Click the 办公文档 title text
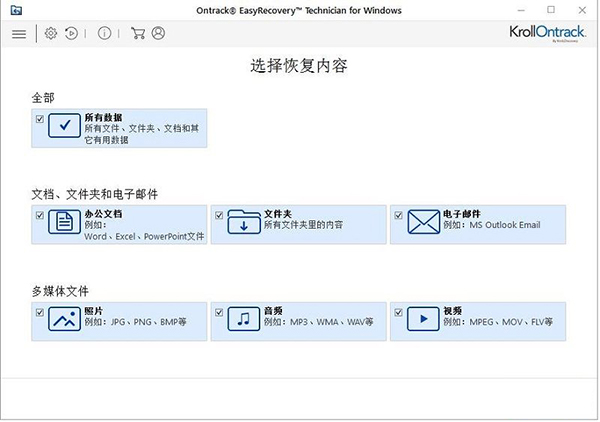 tap(103, 214)
